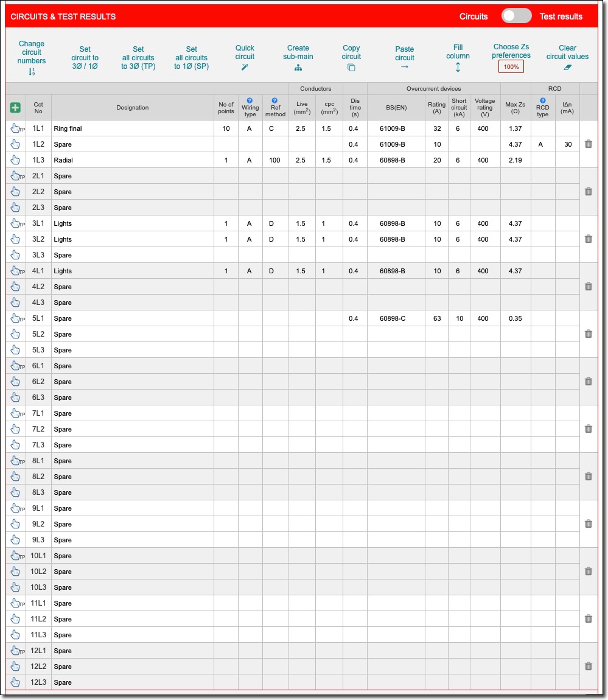Edit Lights designation in row 3L2

(x=133, y=239)
